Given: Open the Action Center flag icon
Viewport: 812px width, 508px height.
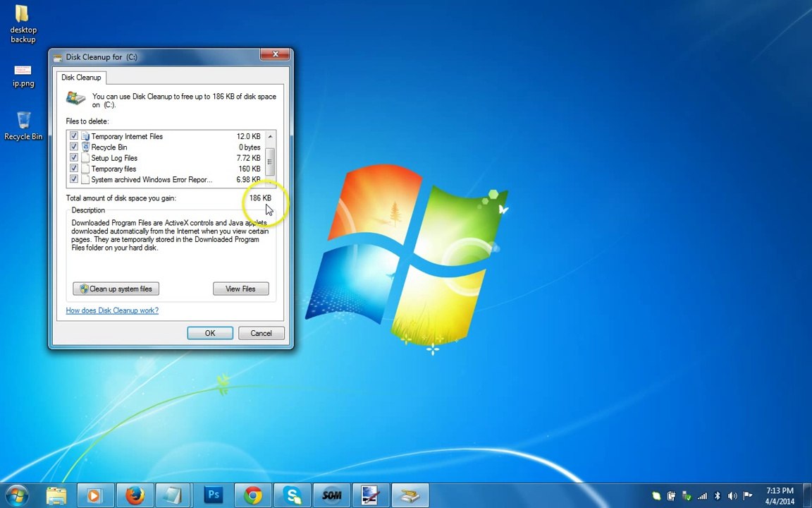Looking at the screenshot, I should (x=748, y=496).
